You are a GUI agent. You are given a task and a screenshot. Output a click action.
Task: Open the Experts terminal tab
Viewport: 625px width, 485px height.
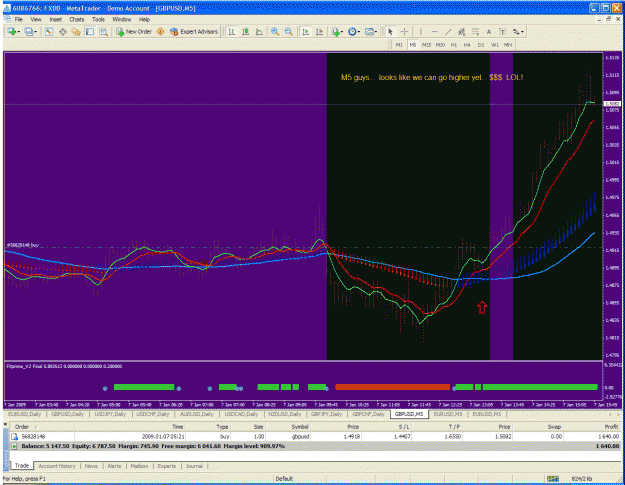(x=167, y=466)
